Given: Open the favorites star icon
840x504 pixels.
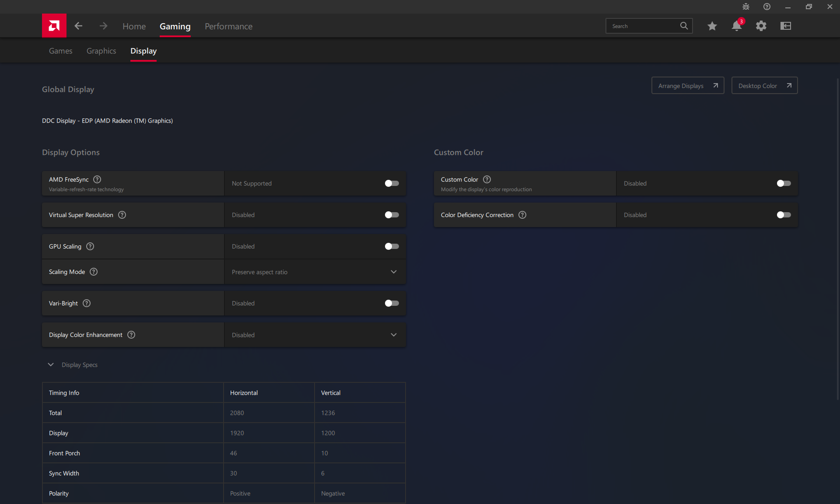Looking at the screenshot, I should click(x=712, y=26).
